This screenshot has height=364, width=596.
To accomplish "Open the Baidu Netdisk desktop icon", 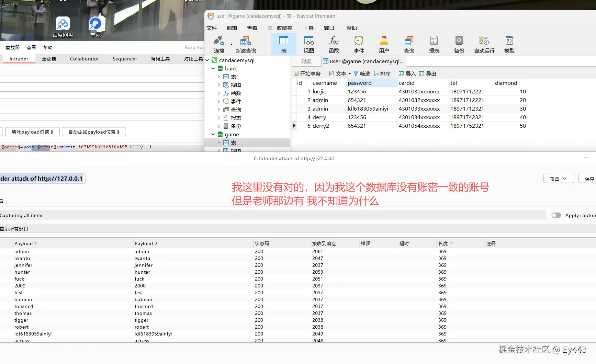I will pos(63,27).
